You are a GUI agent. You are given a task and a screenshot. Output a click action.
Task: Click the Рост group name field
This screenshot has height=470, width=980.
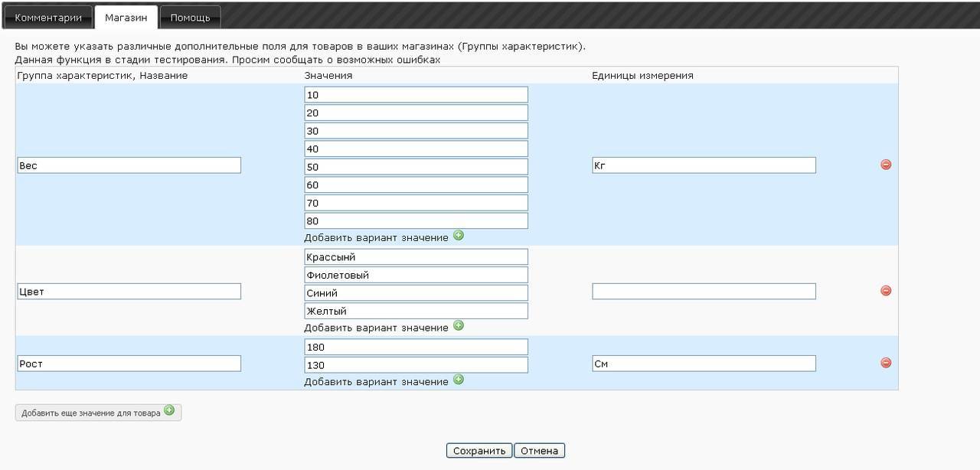pyautogui.click(x=129, y=364)
